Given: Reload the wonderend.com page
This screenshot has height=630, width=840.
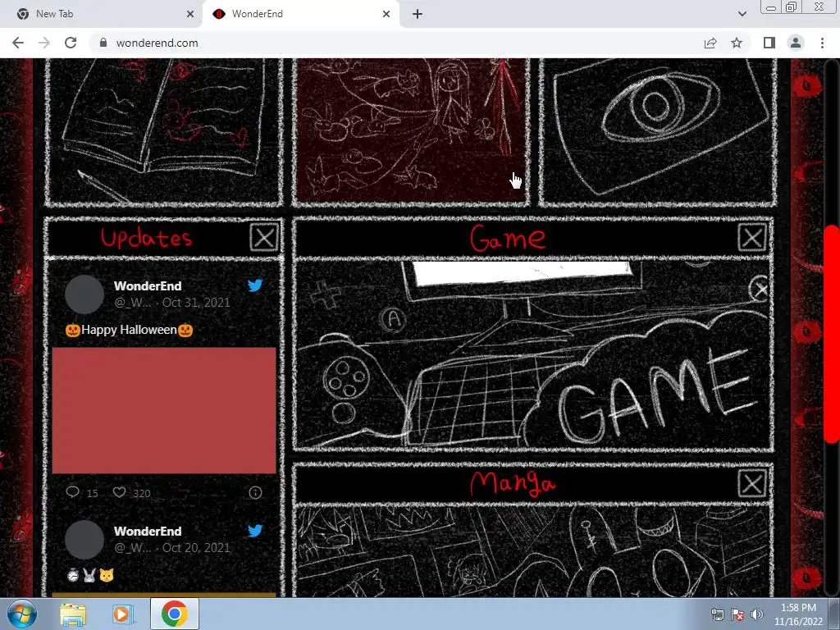Looking at the screenshot, I should tap(71, 43).
